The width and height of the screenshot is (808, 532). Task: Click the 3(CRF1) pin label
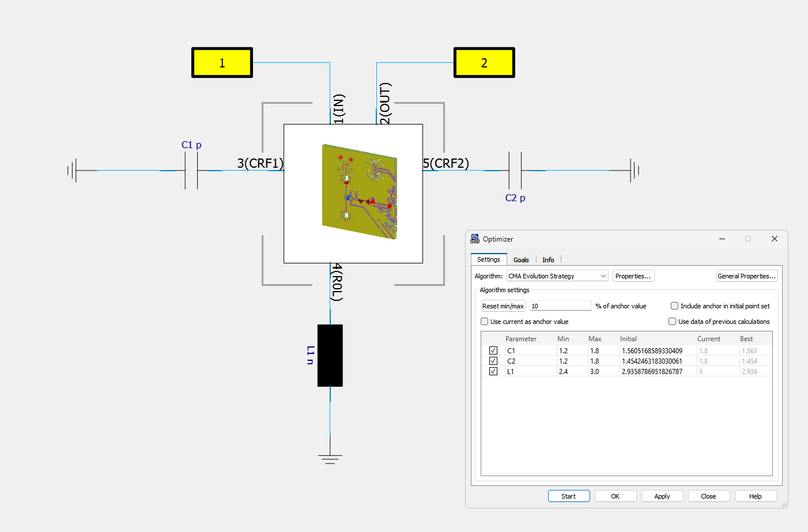pyautogui.click(x=260, y=163)
